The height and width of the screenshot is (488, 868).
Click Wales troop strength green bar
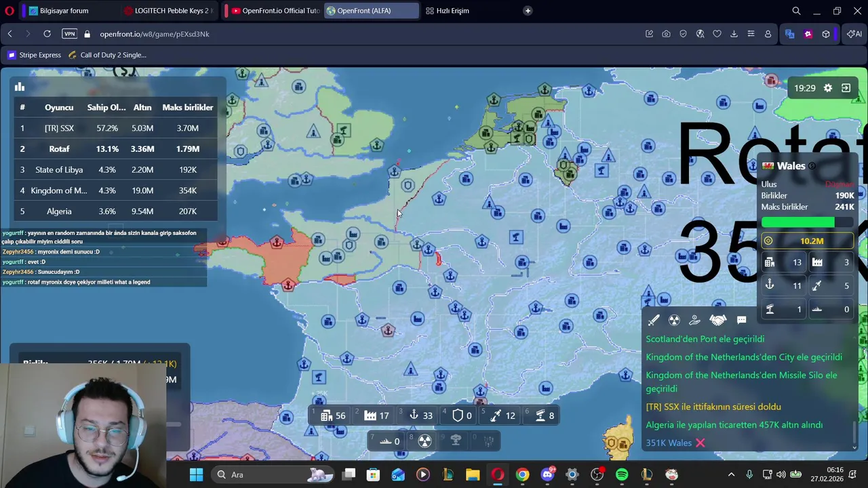(x=797, y=222)
